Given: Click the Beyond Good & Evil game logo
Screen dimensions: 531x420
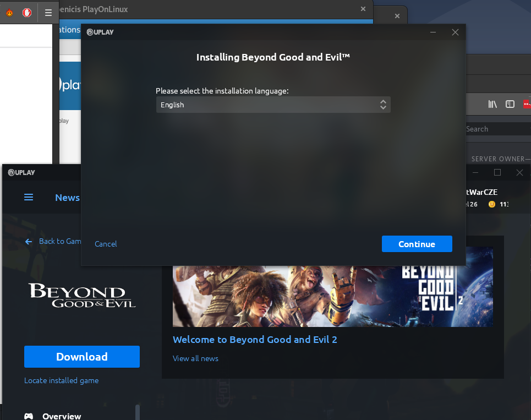Looking at the screenshot, I should tap(83, 295).
